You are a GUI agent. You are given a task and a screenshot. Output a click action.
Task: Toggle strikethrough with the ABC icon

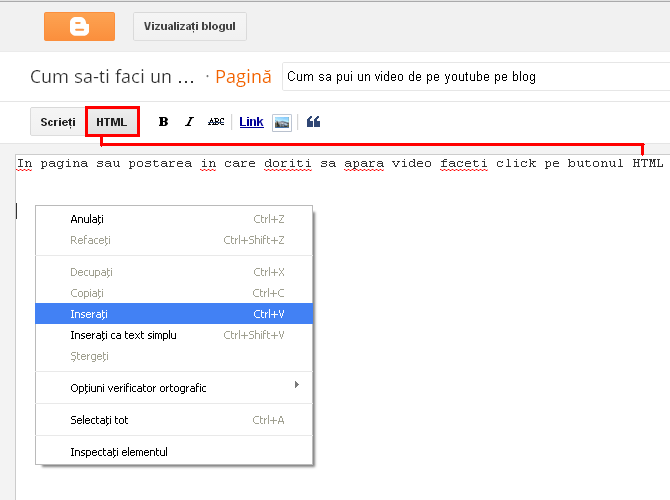click(x=216, y=122)
